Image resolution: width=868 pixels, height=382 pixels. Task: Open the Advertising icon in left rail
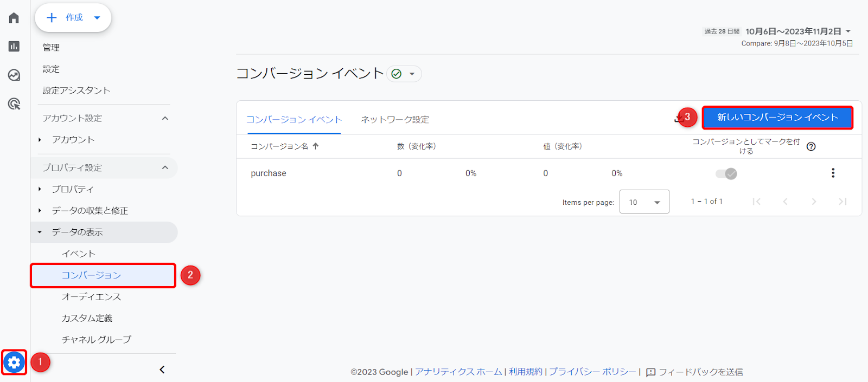pyautogui.click(x=14, y=103)
